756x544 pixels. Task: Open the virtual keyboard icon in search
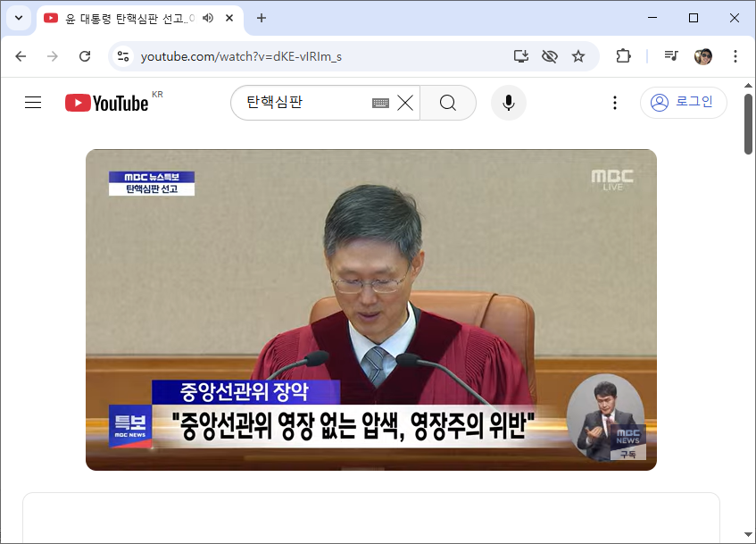(x=380, y=103)
